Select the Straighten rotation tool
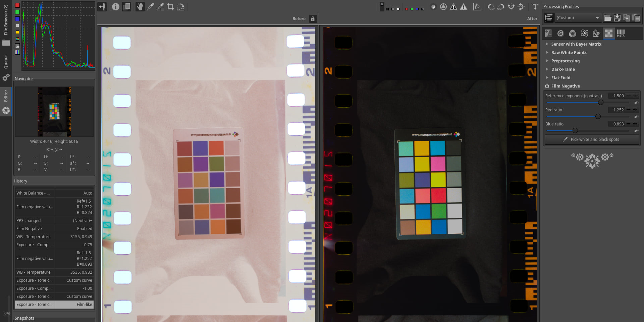 180,7
